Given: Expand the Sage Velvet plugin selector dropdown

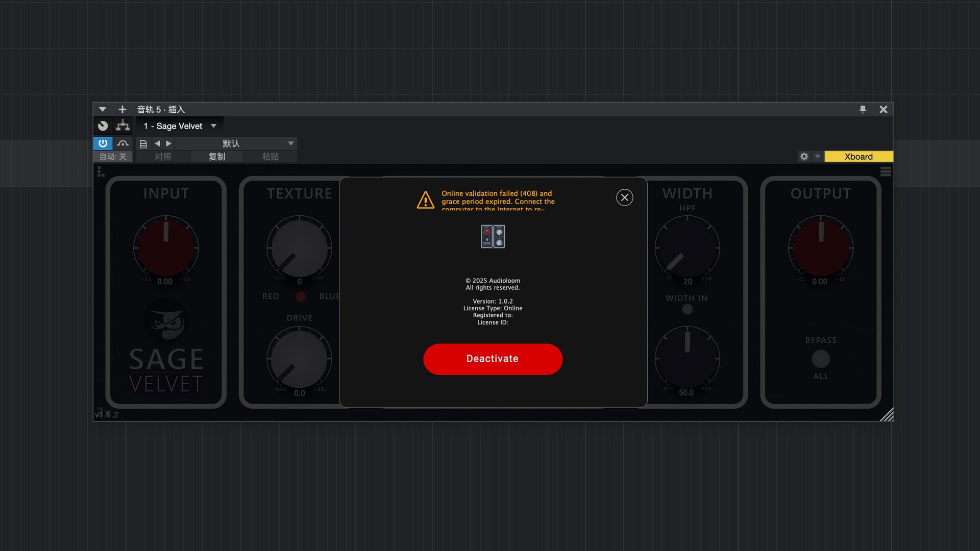Looking at the screenshot, I should [213, 126].
